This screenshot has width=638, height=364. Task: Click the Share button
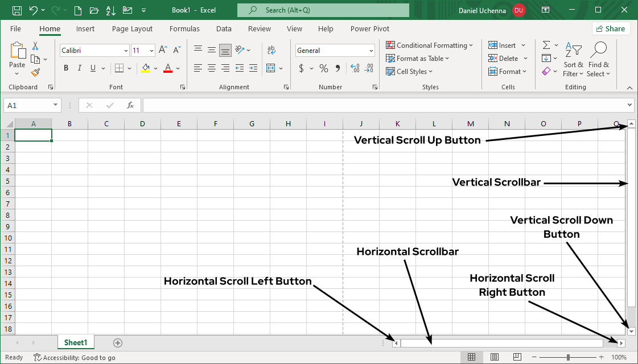[611, 28]
